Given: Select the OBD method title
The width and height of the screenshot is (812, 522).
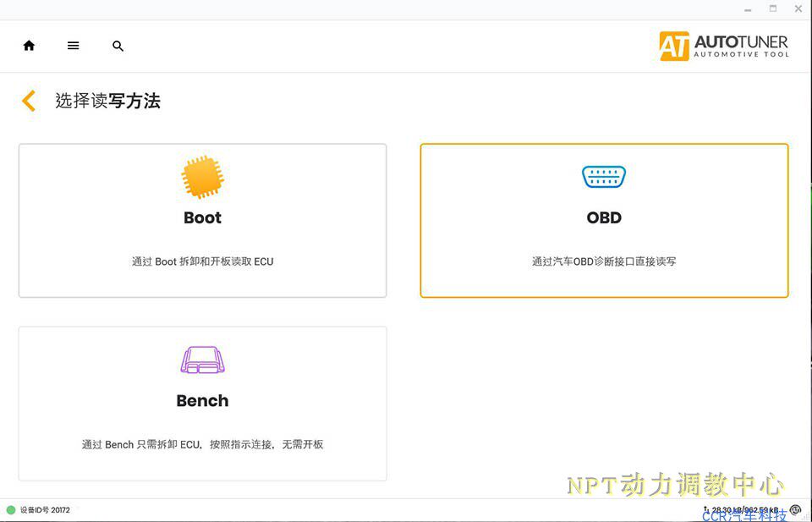Looking at the screenshot, I should point(604,217).
